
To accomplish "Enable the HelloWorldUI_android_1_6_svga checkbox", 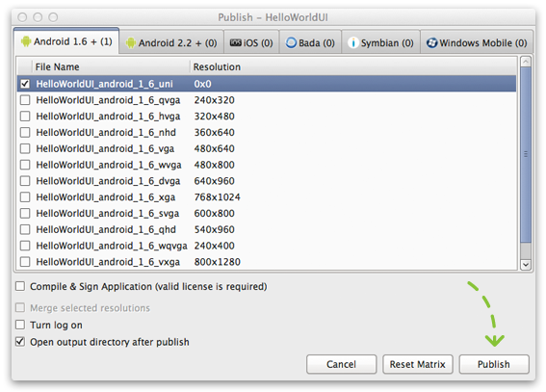I will (25, 213).
